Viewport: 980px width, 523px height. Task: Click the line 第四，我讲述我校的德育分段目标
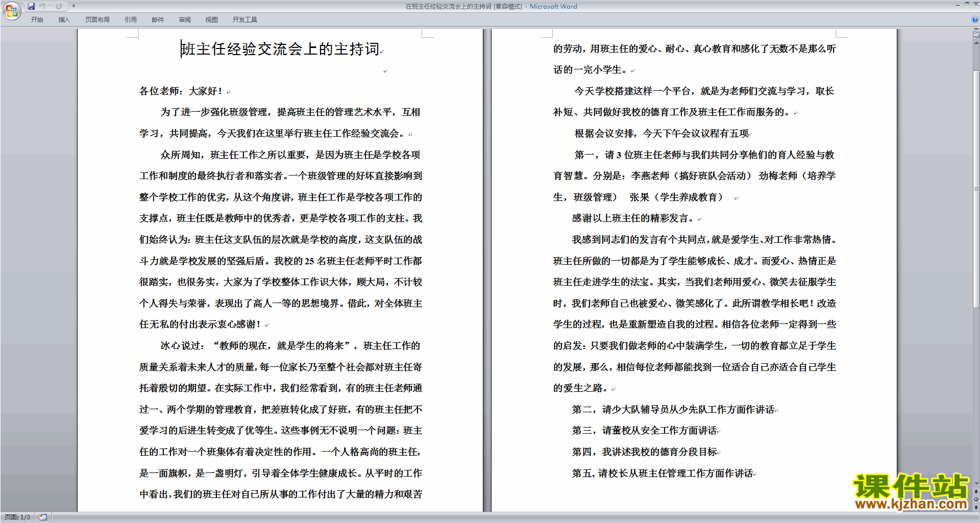pyautogui.click(x=644, y=452)
